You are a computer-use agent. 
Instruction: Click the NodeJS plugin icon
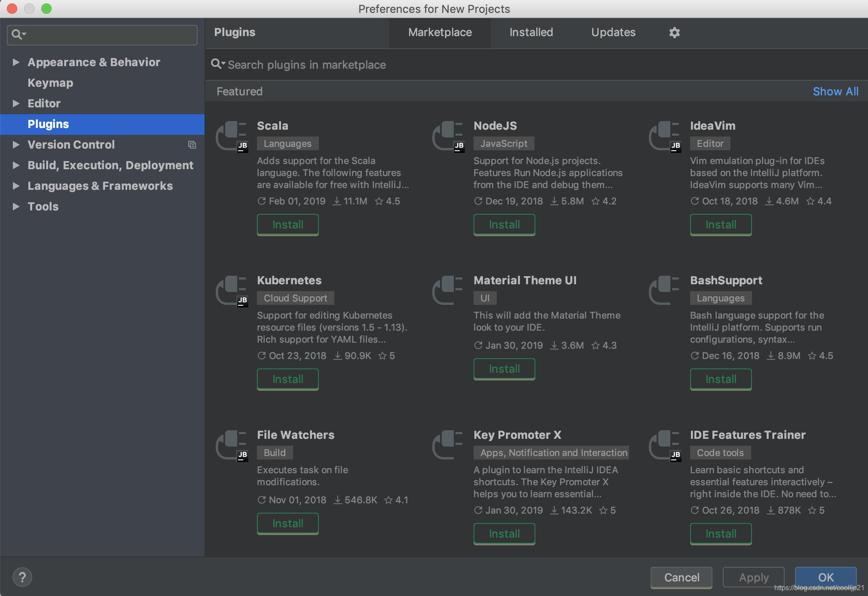[448, 137]
